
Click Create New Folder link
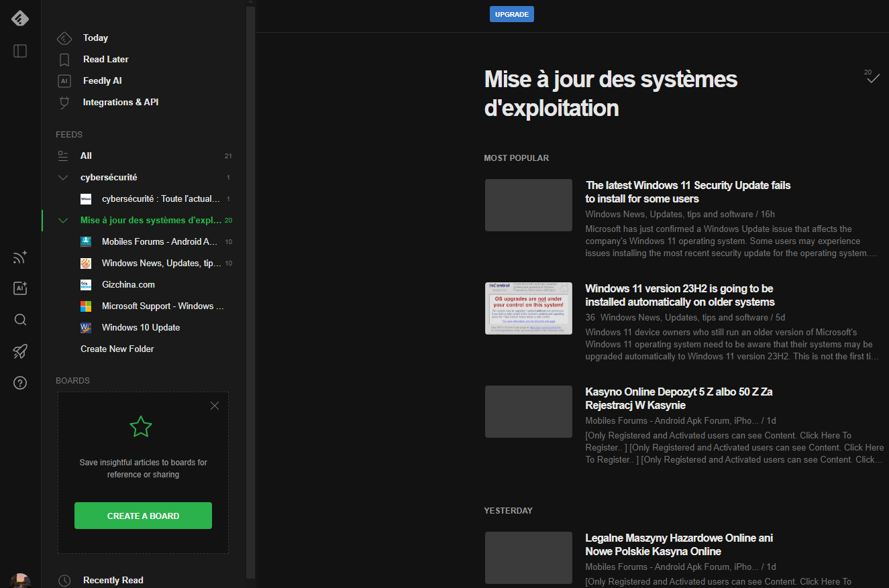coord(117,349)
